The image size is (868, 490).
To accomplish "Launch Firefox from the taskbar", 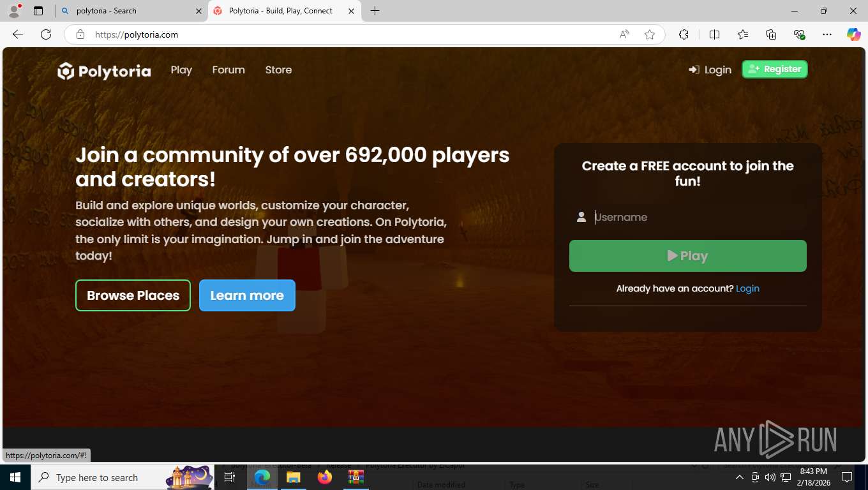I will click(325, 477).
